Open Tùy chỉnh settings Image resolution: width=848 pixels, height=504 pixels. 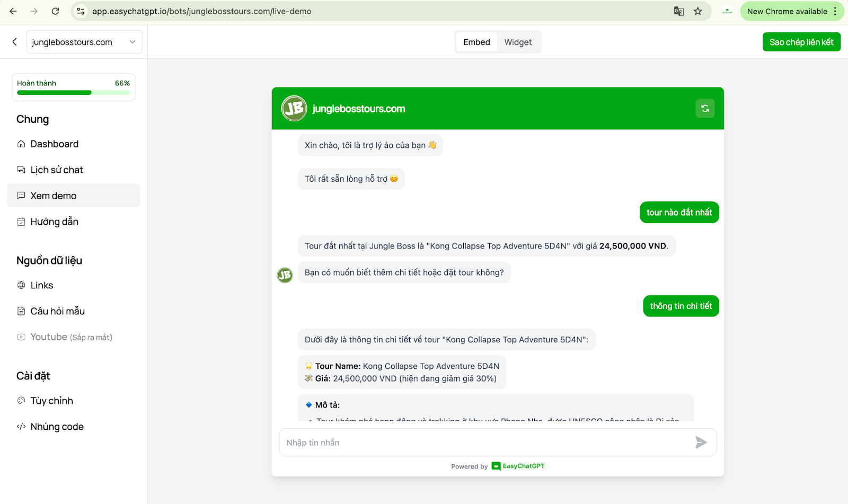click(73, 401)
